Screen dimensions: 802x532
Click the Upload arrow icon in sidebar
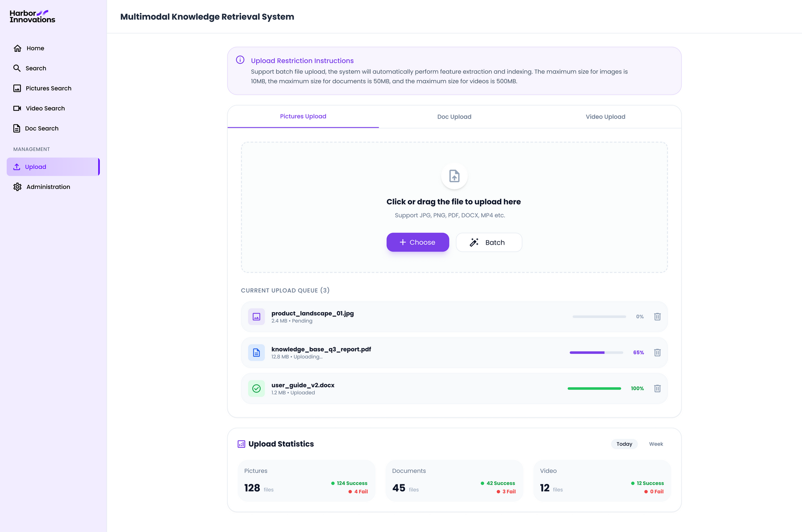point(16,167)
